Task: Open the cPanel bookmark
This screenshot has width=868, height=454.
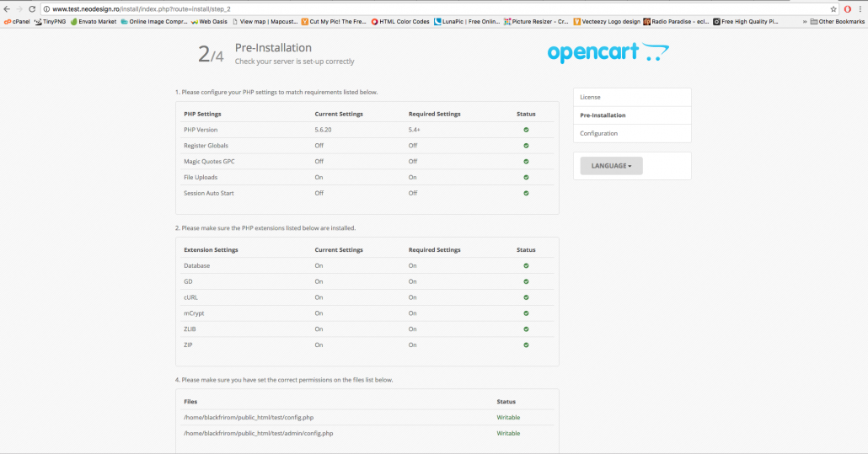Action: (x=17, y=21)
